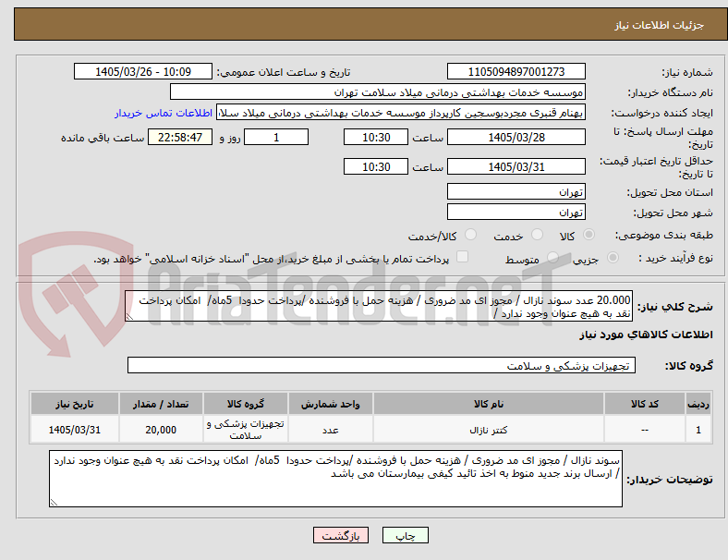Screen dimensions: 728x560
Task: Click the کتتر نازال item name cell
Action: 489,430
